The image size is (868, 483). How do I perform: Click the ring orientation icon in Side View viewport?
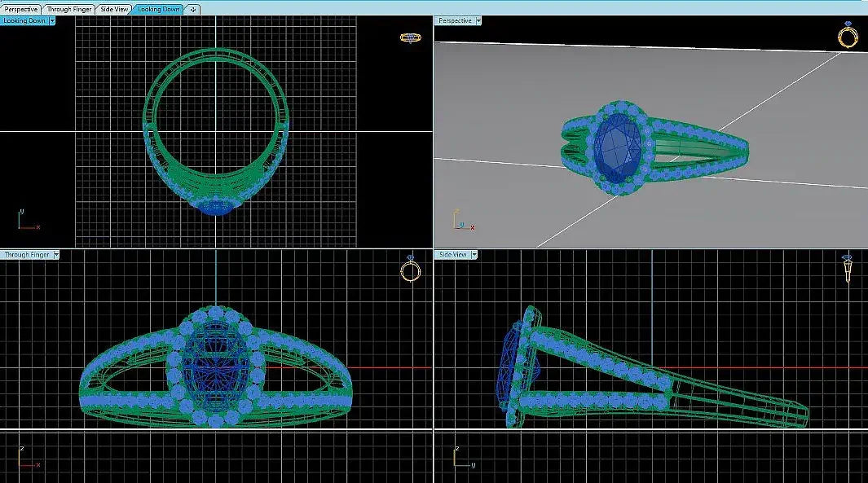[x=848, y=268]
